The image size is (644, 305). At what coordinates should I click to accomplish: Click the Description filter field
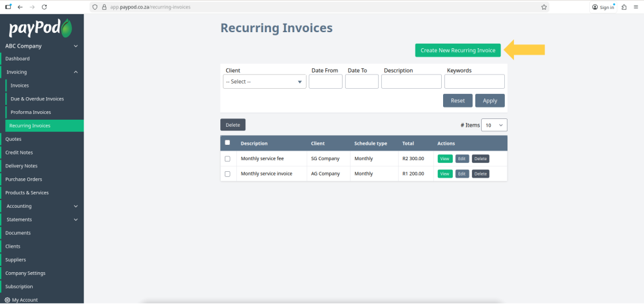pyautogui.click(x=411, y=82)
